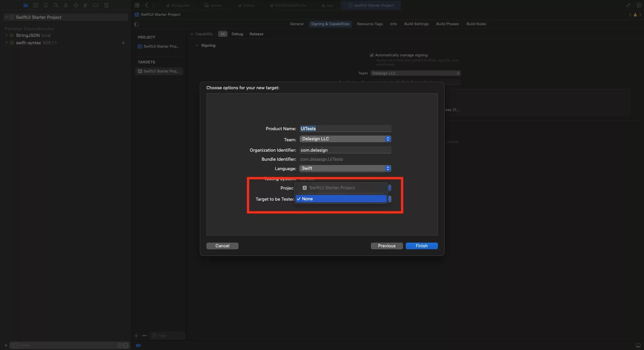Jump to next issue arrow
644x350 pixels.
click(640, 15)
